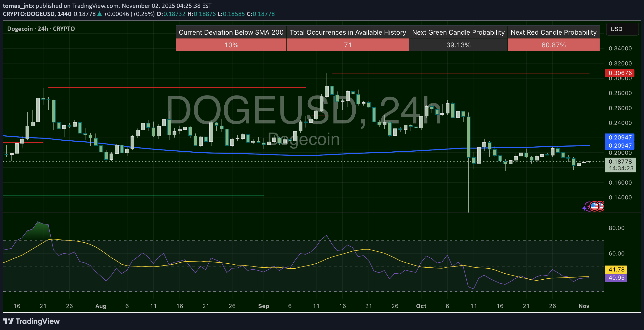Click the CRYPTO:DOGEUSD symbol title

click(28, 14)
